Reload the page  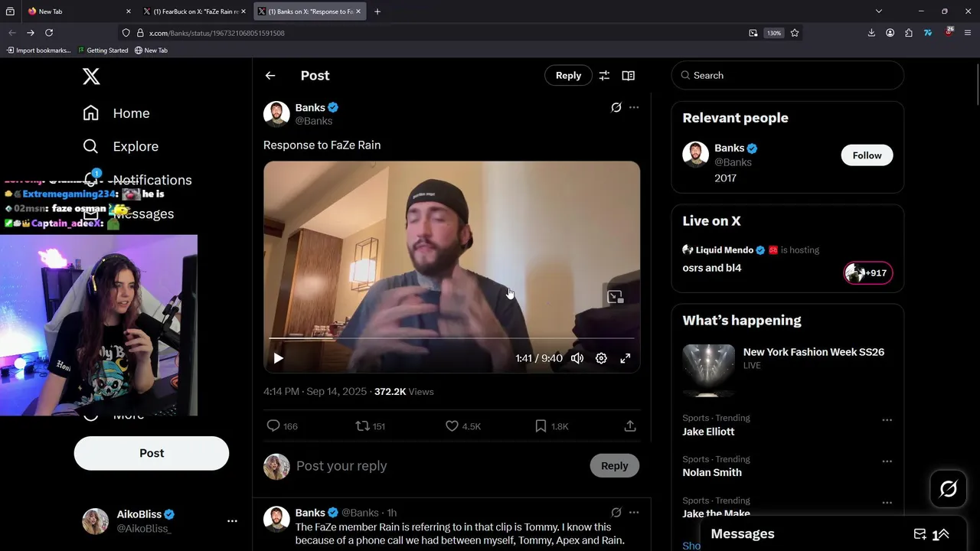(x=49, y=33)
